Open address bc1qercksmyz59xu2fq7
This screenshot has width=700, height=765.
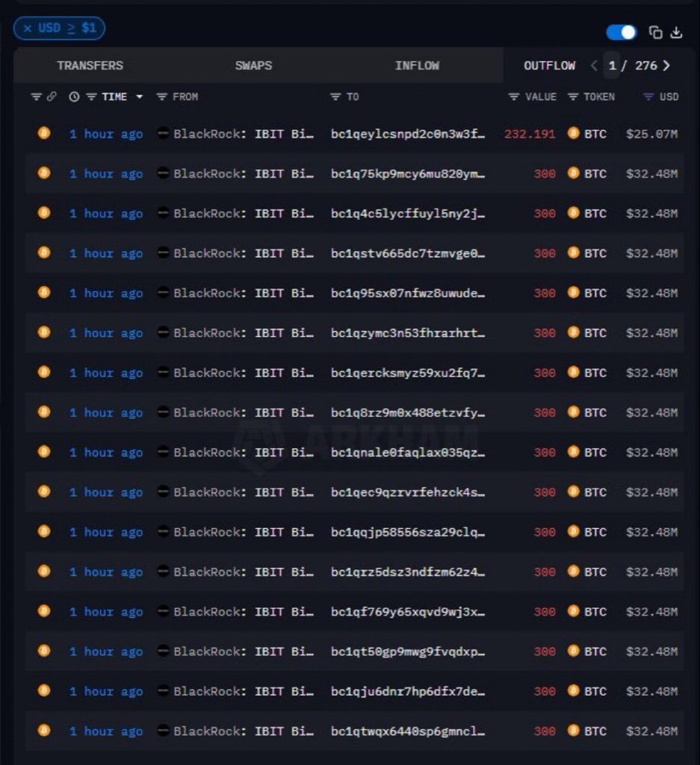[x=408, y=373]
